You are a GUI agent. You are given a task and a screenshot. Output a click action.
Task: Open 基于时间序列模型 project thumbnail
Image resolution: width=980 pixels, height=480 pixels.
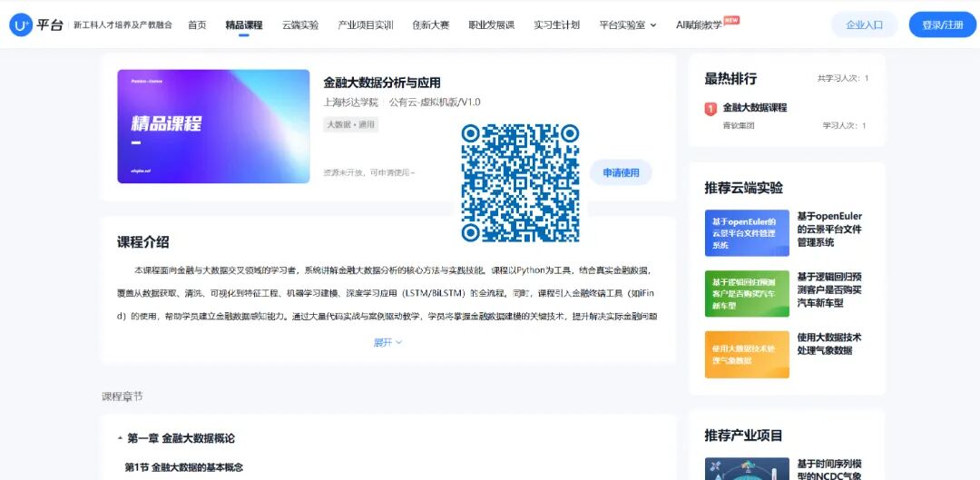point(747,469)
